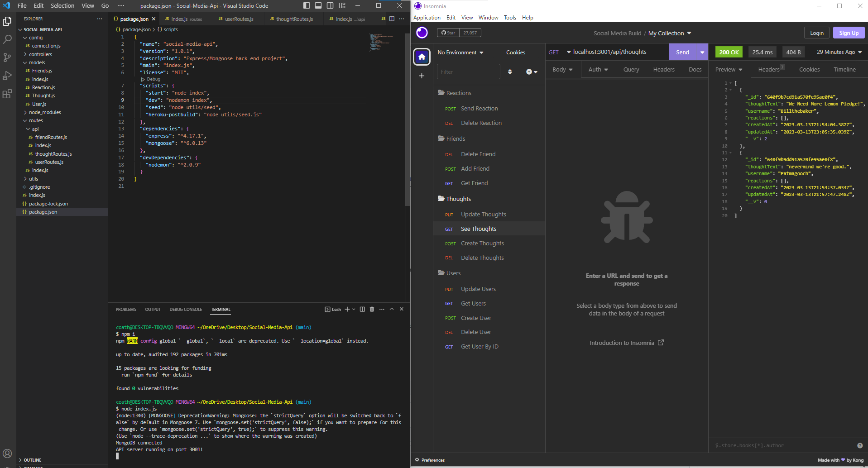Open JSONPath help via the question mark icon
Image resolution: width=868 pixels, height=468 pixels.
(x=859, y=445)
